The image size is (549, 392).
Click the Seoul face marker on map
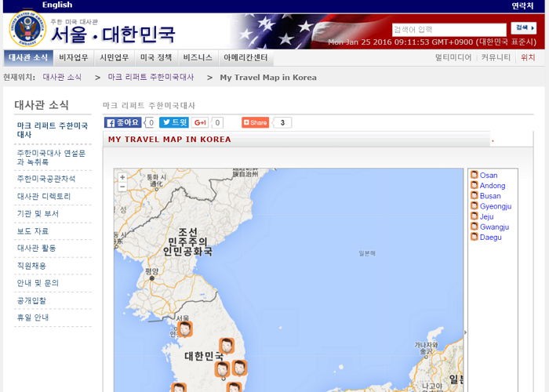click(184, 329)
